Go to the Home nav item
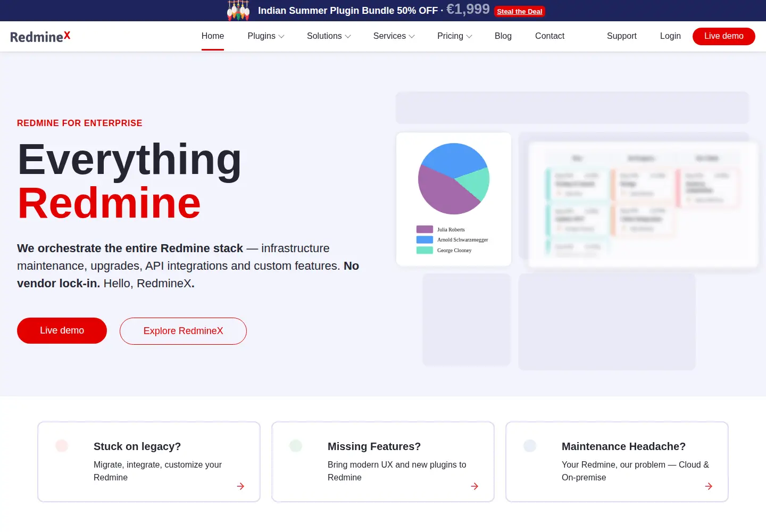The height and width of the screenshot is (532, 766). point(213,36)
